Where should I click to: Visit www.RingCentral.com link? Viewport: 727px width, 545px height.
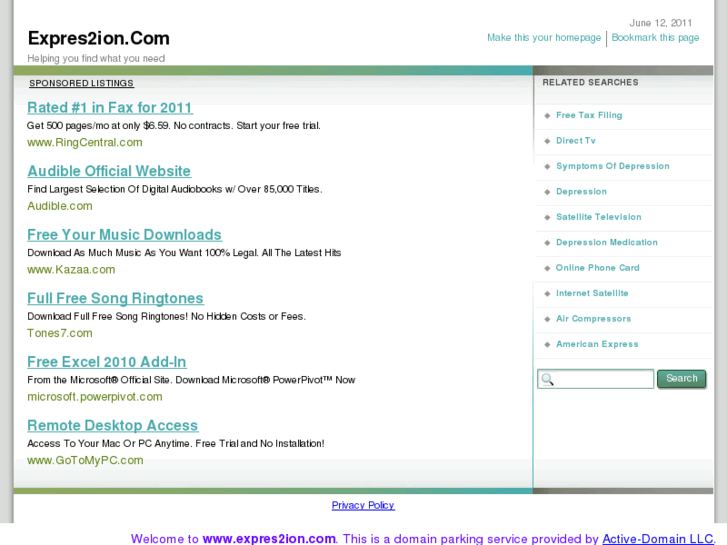click(x=85, y=142)
